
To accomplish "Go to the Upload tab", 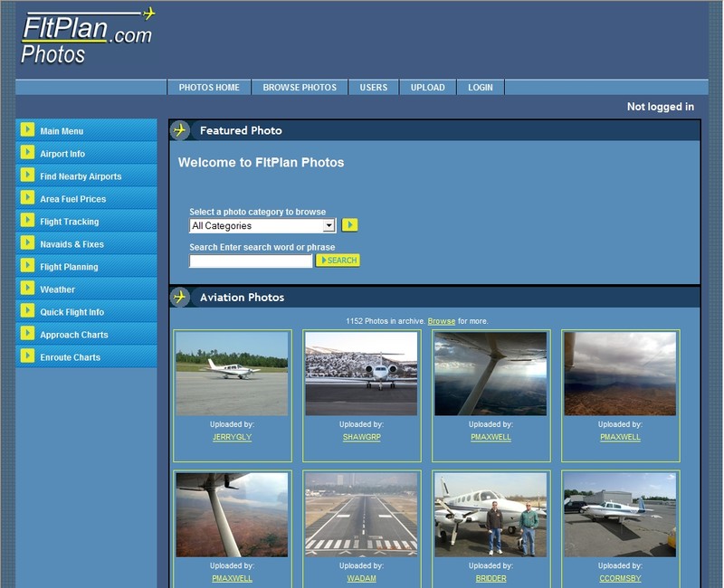I will 427,87.
